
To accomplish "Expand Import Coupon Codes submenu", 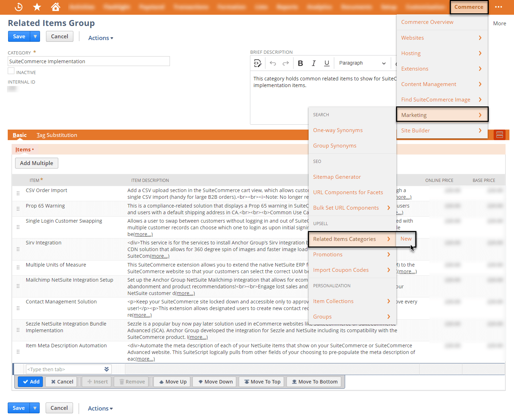I will pyautogui.click(x=352, y=270).
